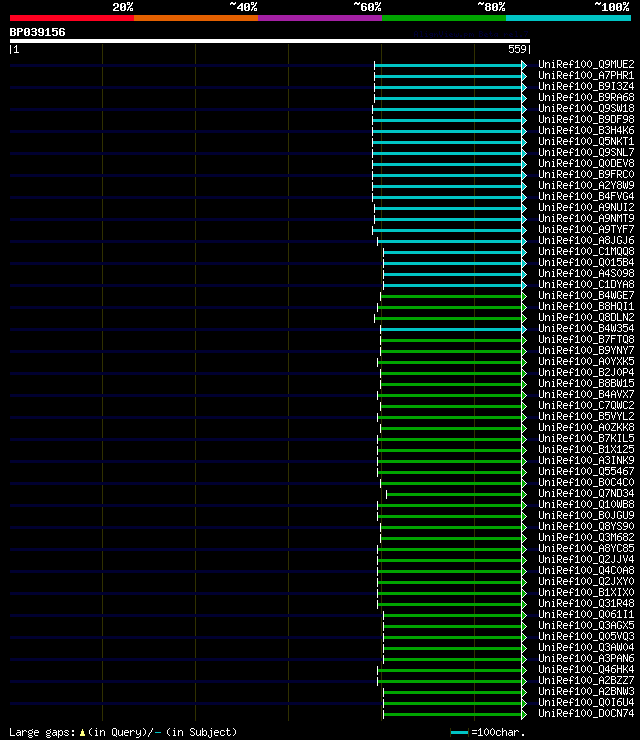Open hit UniRef100_A9TYF7
Screen dimensions: 640x740
586,229
